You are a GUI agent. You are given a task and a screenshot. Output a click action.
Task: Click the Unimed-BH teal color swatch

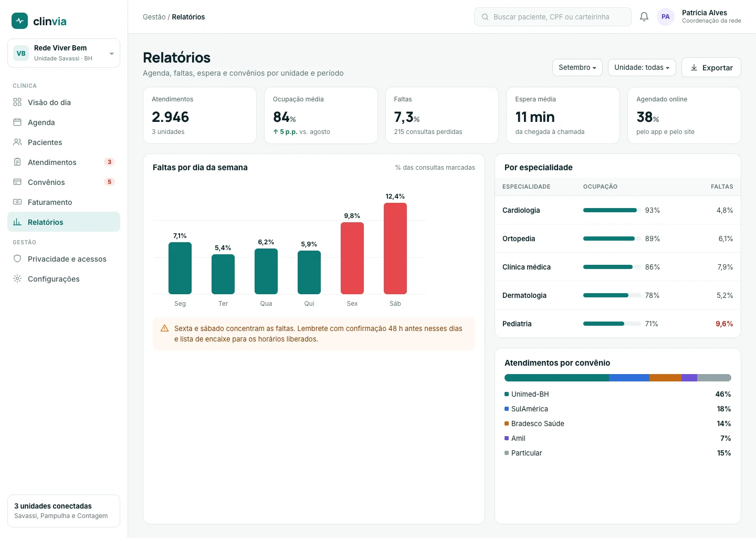click(507, 394)
